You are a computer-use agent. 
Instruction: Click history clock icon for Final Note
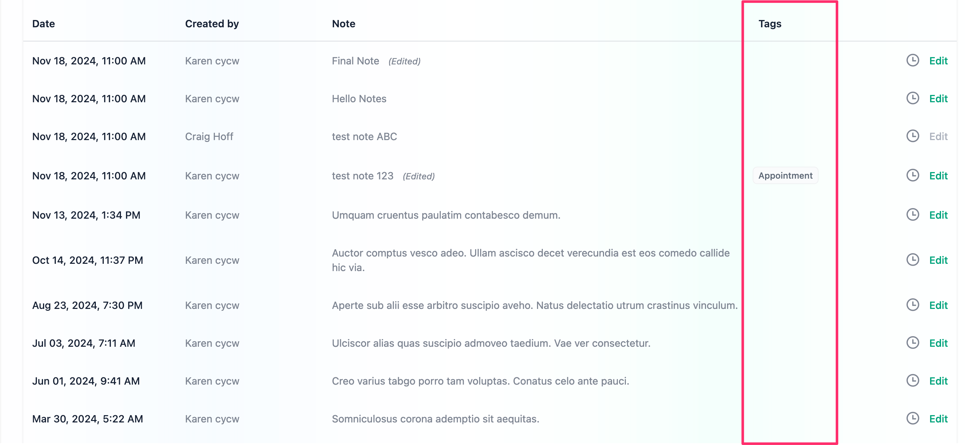[912, 60]
